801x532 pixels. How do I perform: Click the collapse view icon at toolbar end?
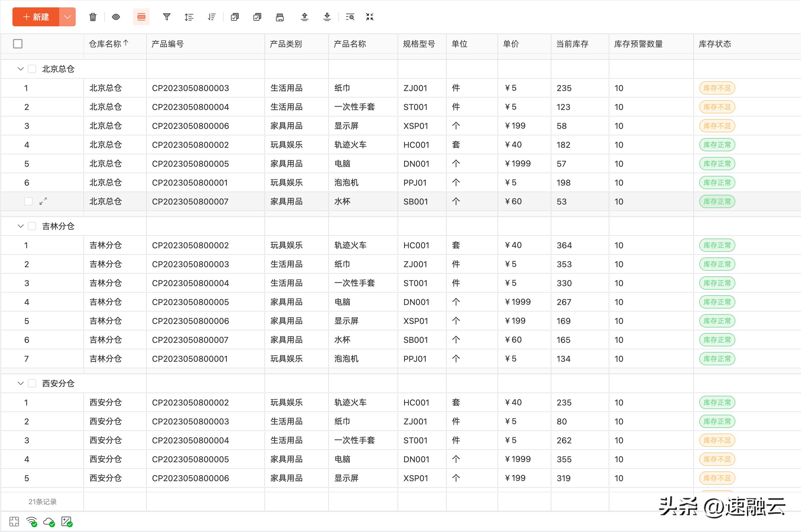point(370,17)
